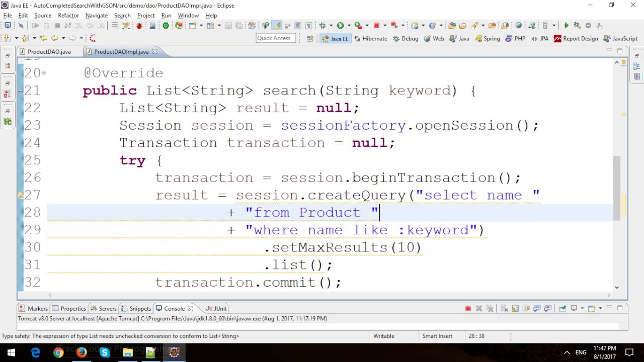Toggle Show Console on standard error
The width and height of the screenshot is (644, 362).
(548, 308)
